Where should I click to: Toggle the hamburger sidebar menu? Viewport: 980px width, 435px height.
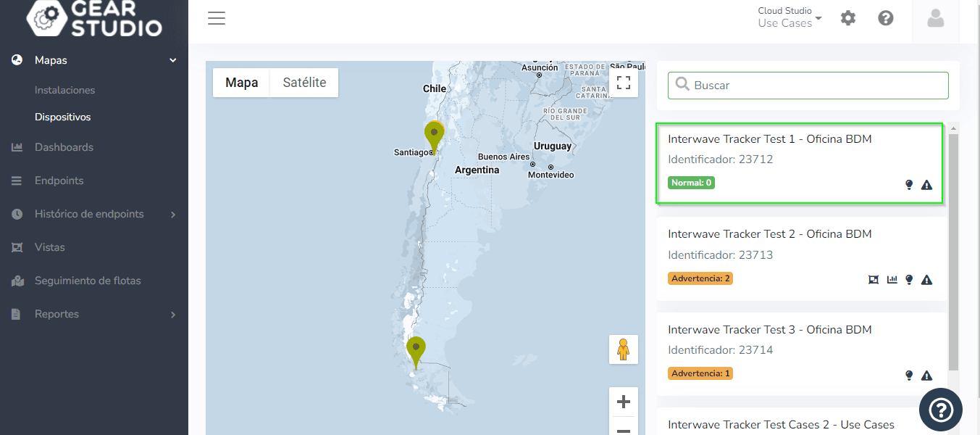click(217, 19)
